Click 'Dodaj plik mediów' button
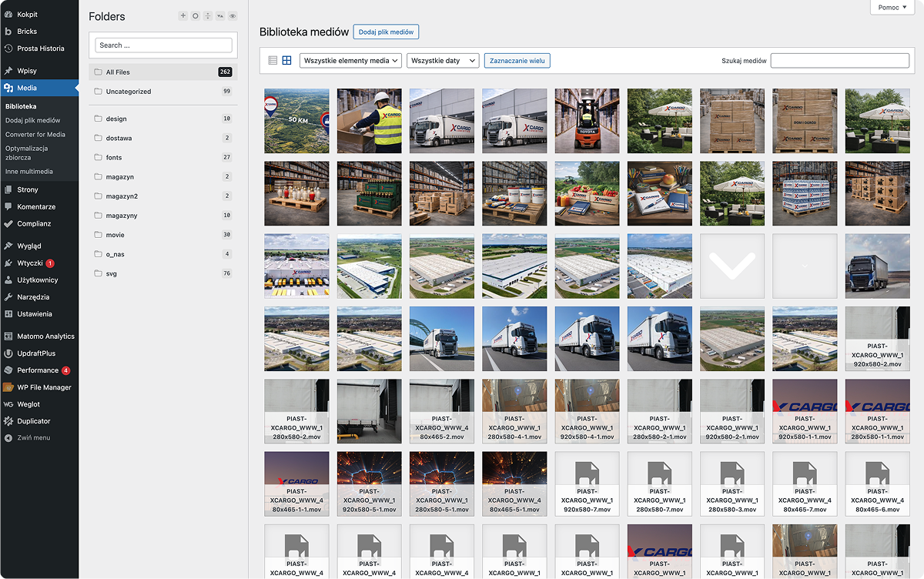 pyautogui.click(x=386, y=32)
